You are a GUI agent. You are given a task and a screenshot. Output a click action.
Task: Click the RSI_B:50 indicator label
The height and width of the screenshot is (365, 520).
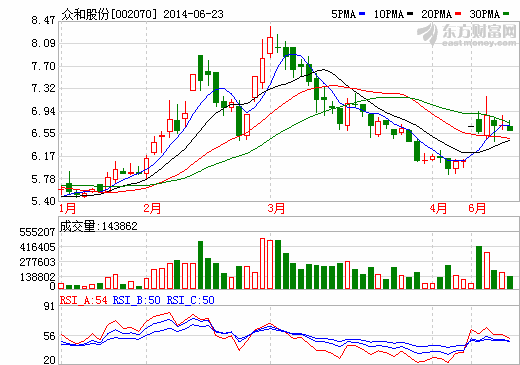click(x=137, y=300)
